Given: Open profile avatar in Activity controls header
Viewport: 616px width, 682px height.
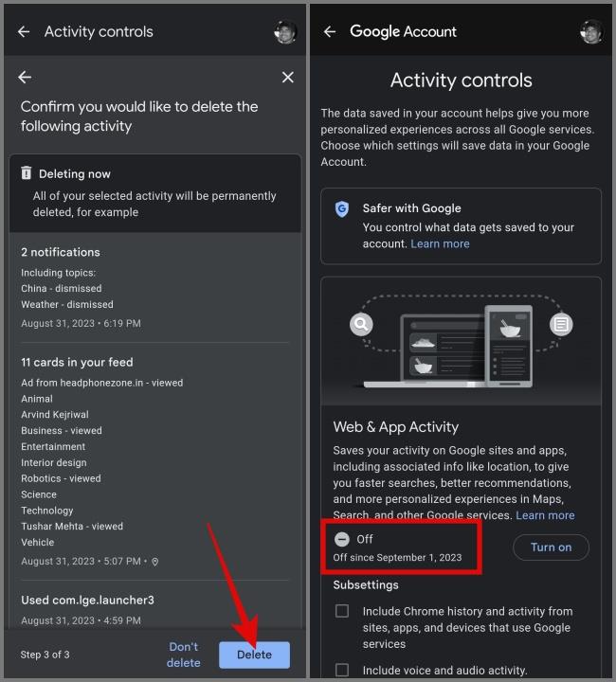Looking at the screenshot, I should click(285, 32).
